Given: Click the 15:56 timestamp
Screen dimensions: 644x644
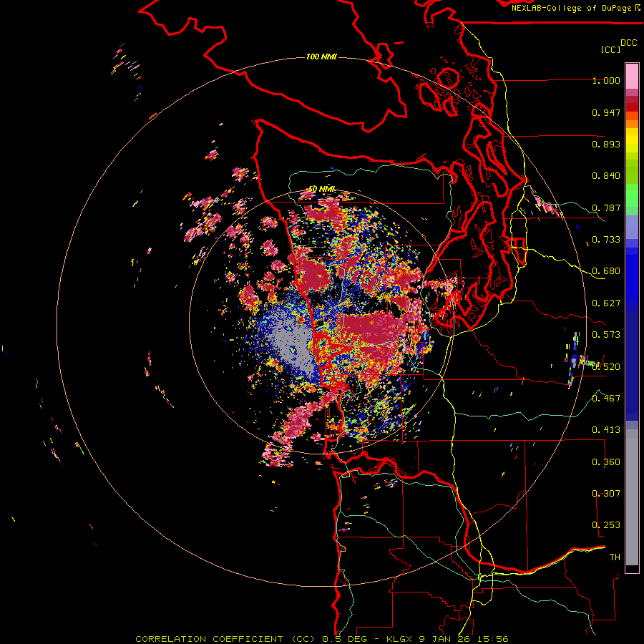Looking at the screenshot, I should (x=493, y=639).
